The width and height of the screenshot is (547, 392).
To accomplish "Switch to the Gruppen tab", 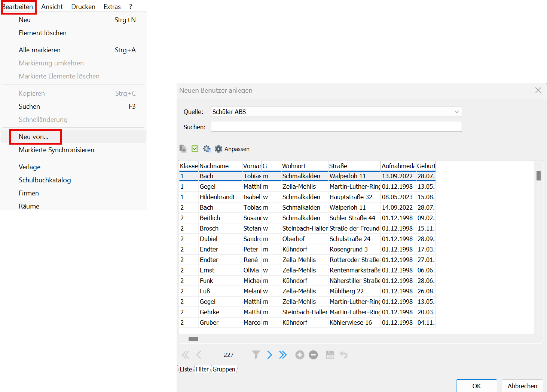I will 224,369.
